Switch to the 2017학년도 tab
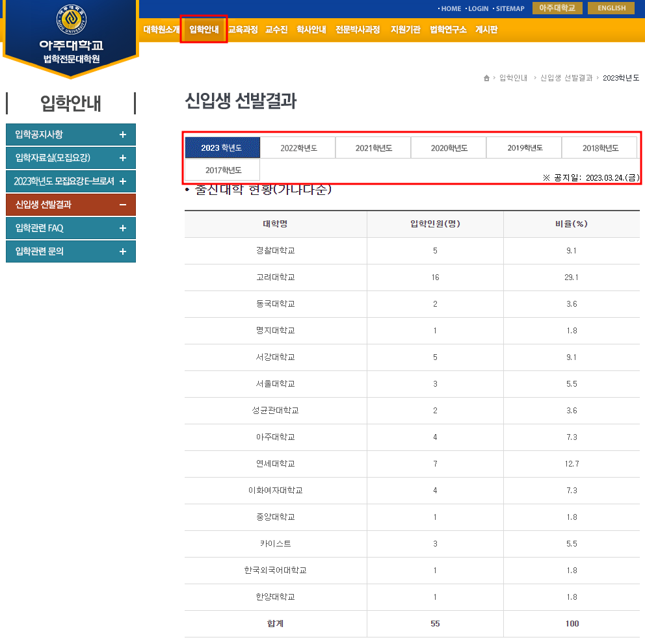Image resolution: width=645 pixels, height=644 pixels. coord(222,170)
